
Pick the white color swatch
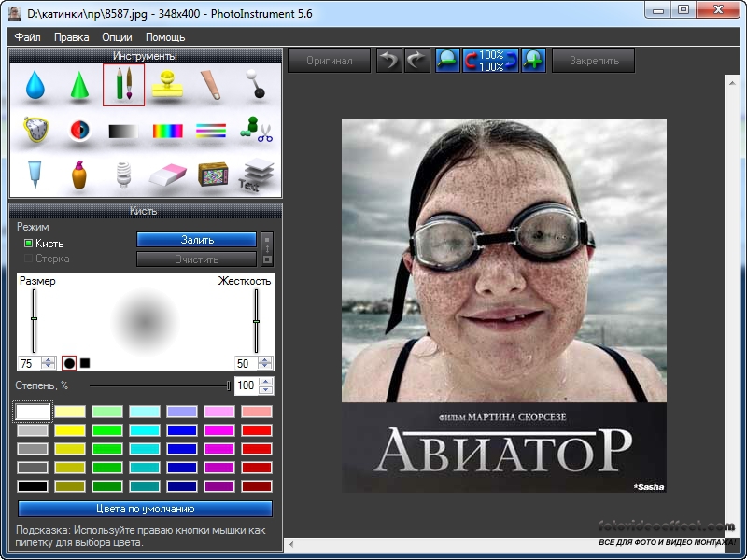point(33,412)
